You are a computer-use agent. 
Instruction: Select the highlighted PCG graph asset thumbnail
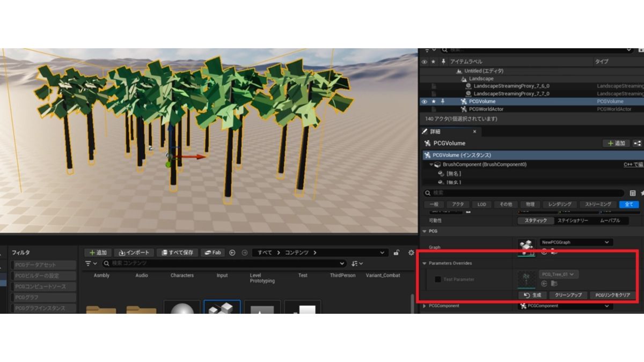222,307
